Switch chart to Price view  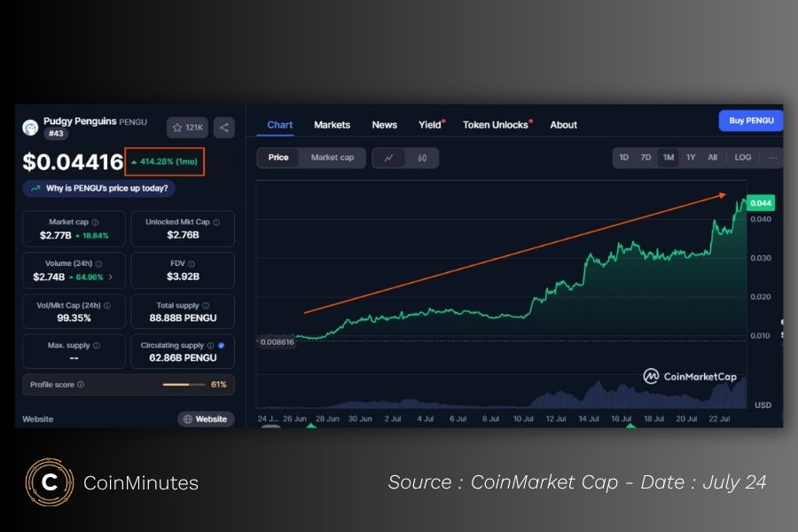278,158
